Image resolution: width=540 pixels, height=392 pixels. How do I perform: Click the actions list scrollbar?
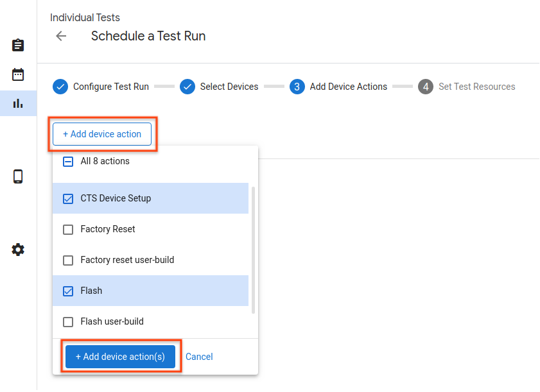(x=252, y=244)
